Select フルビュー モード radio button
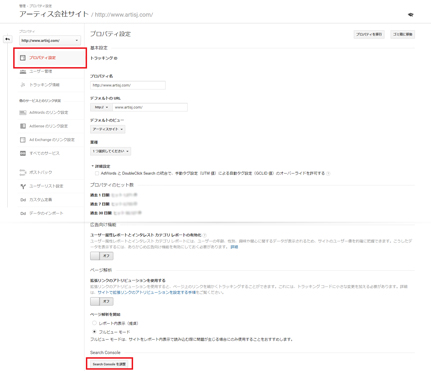The image size is (431, 371). (x=94, y=332)
